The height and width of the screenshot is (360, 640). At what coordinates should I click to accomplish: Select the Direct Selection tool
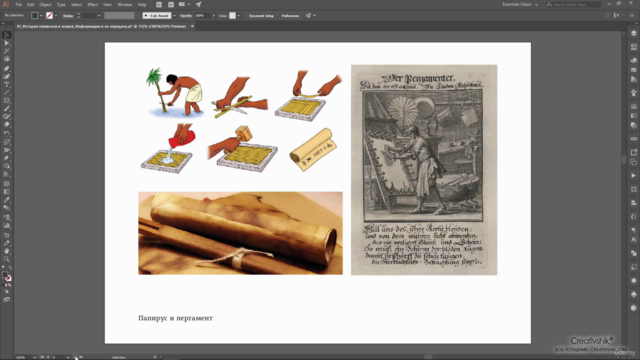pyautogui.click(x=7, y=43)
